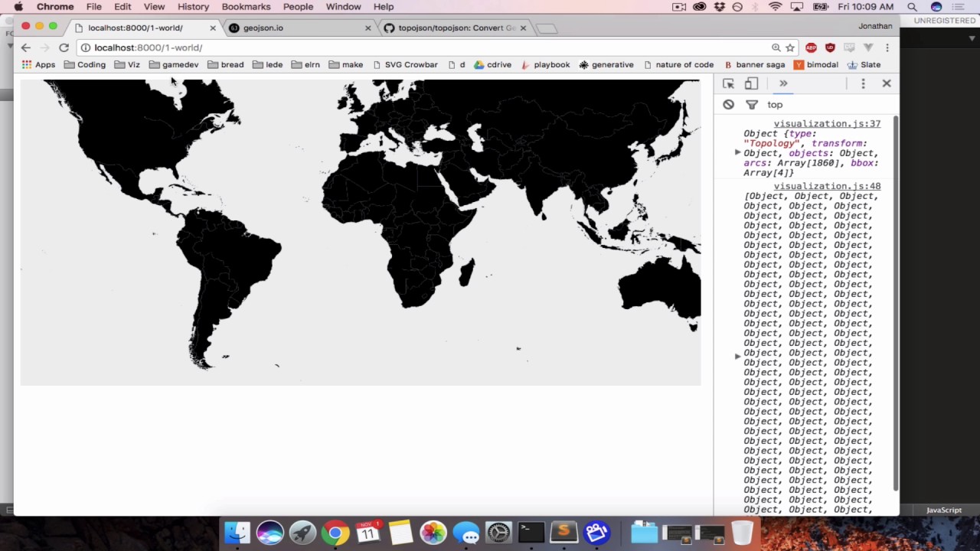980x551 pixels.
Task: Open the Window menu
Action: coord(343,7)
